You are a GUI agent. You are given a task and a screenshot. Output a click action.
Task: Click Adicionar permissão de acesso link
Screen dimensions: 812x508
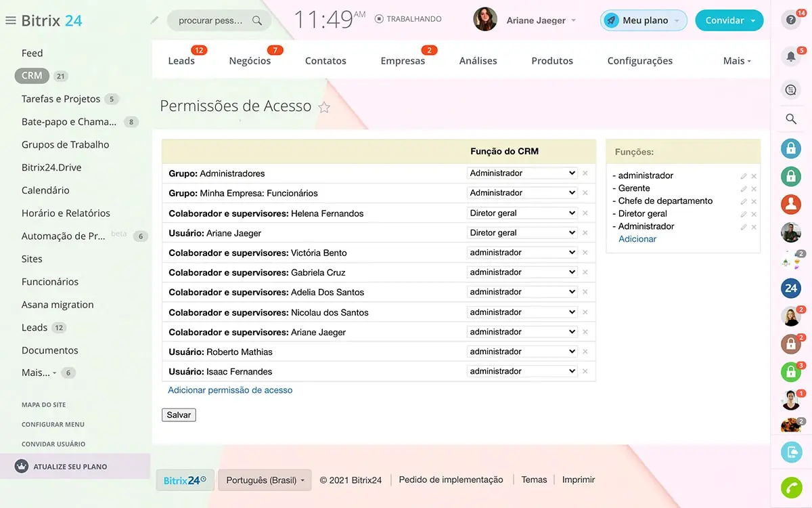click(x=230, y=390)
